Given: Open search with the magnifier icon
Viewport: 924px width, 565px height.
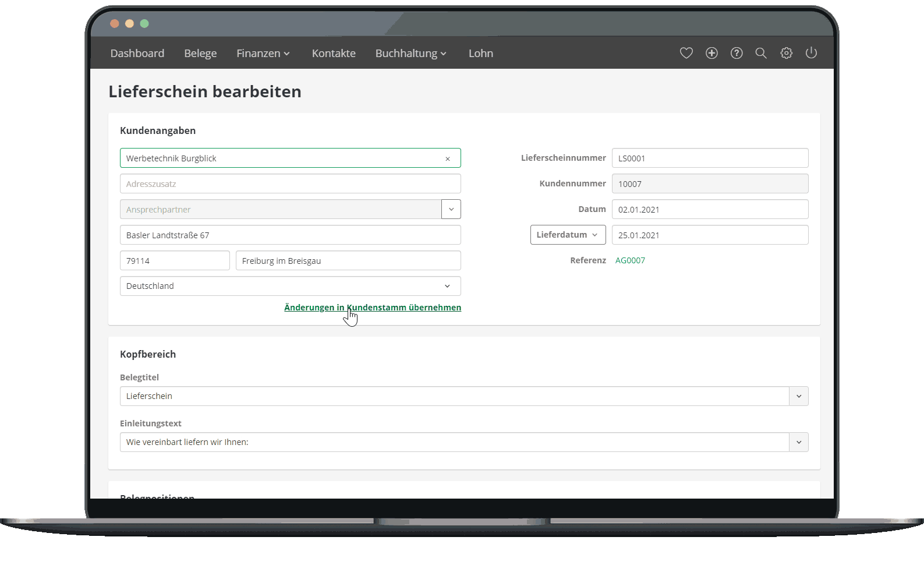Looking at the screenshot, I should tap(761, 53).
